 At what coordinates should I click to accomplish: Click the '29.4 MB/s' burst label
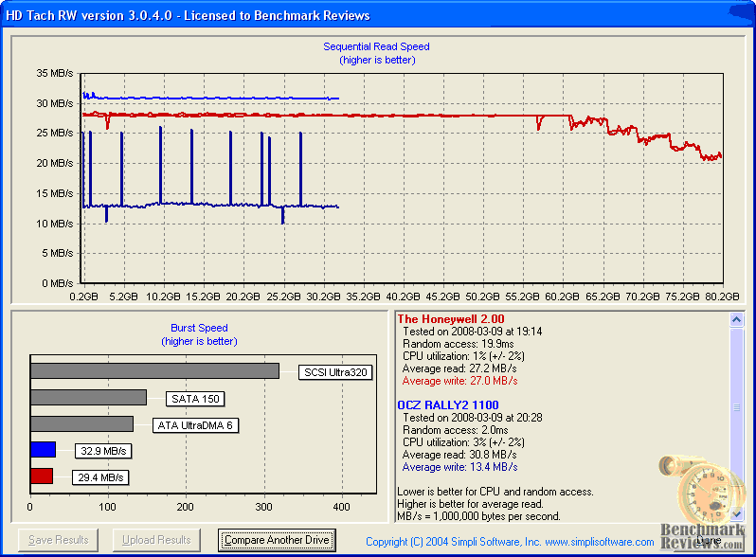pyautogui.click(x=100, y=477)
